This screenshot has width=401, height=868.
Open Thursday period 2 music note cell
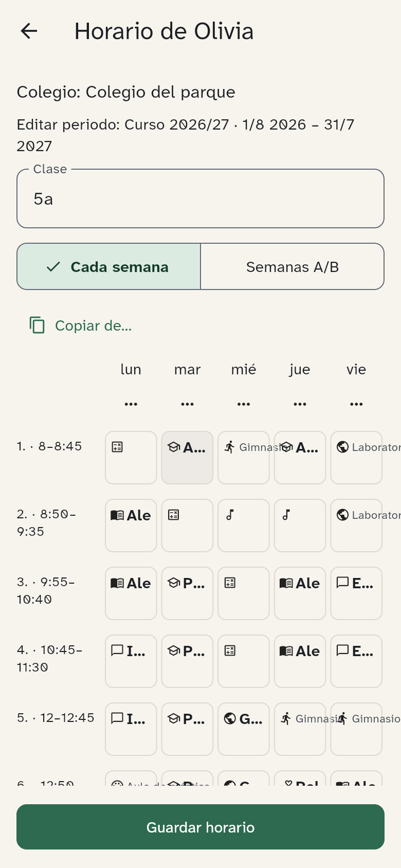coord(300,526)
